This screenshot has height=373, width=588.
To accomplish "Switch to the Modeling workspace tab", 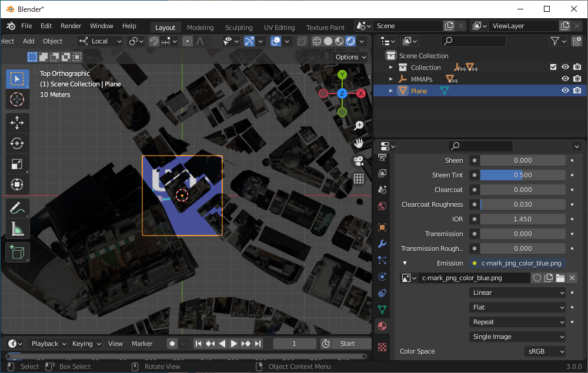I will 201,28.
